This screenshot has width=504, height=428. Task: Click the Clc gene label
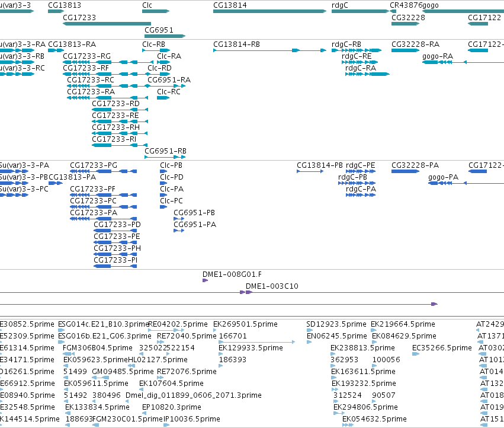point(147,5)
